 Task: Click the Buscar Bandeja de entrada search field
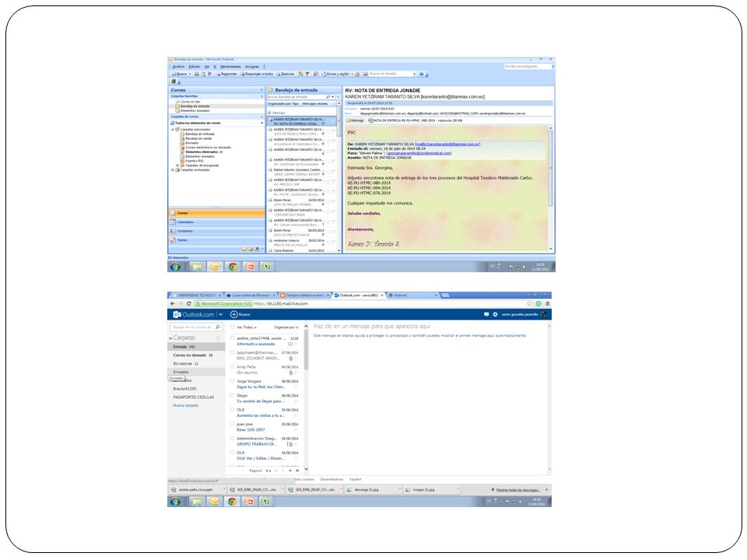click(296, 96)
